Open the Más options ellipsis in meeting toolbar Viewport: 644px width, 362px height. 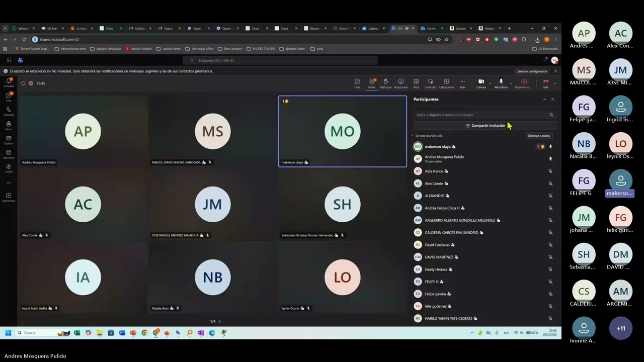[x=462, y=83]
